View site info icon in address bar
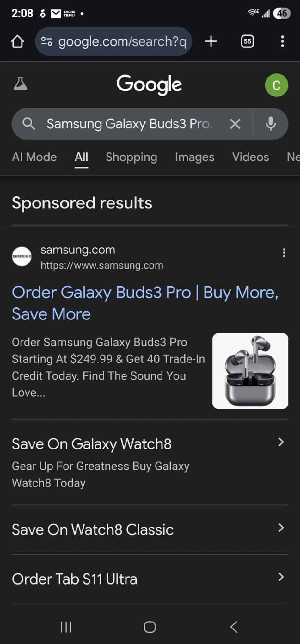This screenshot has width=300, height=644. pos(46,42)
